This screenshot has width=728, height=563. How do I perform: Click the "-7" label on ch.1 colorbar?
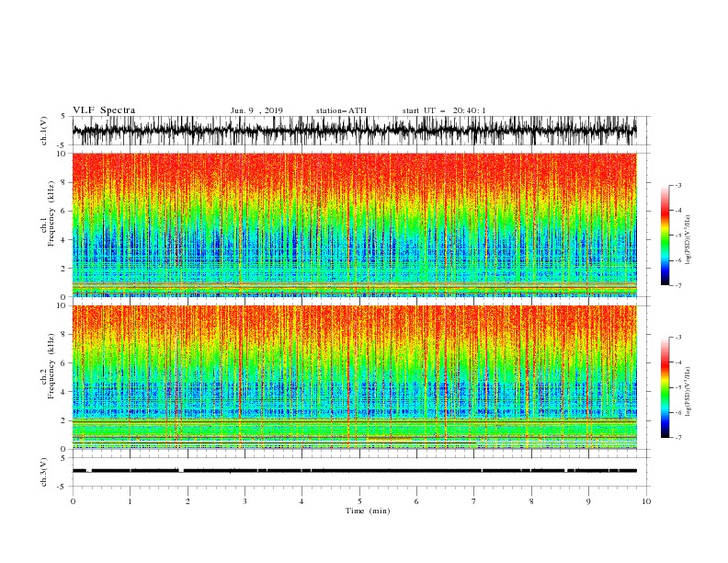point(677,285)
